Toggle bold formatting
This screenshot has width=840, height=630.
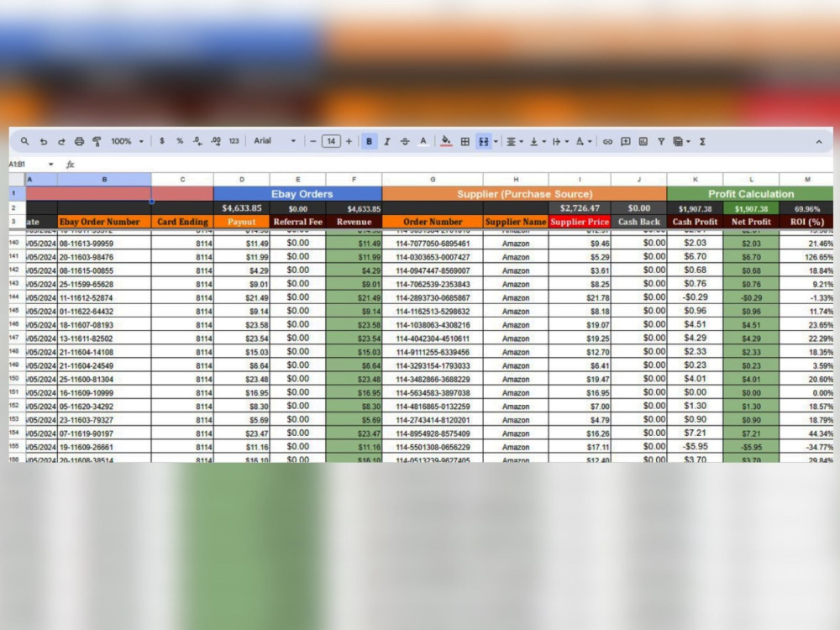click(x=369, y=141)
